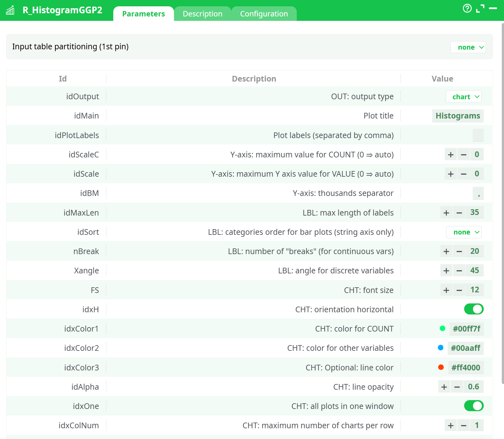The image size is (504, 439).
Task: Decrease idScaleC value with minus button
Action: (464, 155)
